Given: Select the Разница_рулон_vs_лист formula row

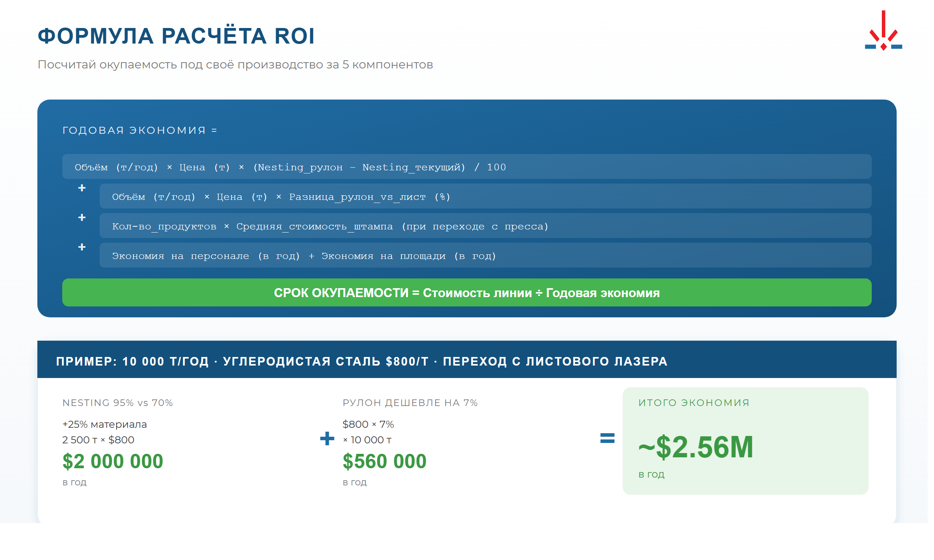Looking at the screenshot, I should click(x=485, y=196).
